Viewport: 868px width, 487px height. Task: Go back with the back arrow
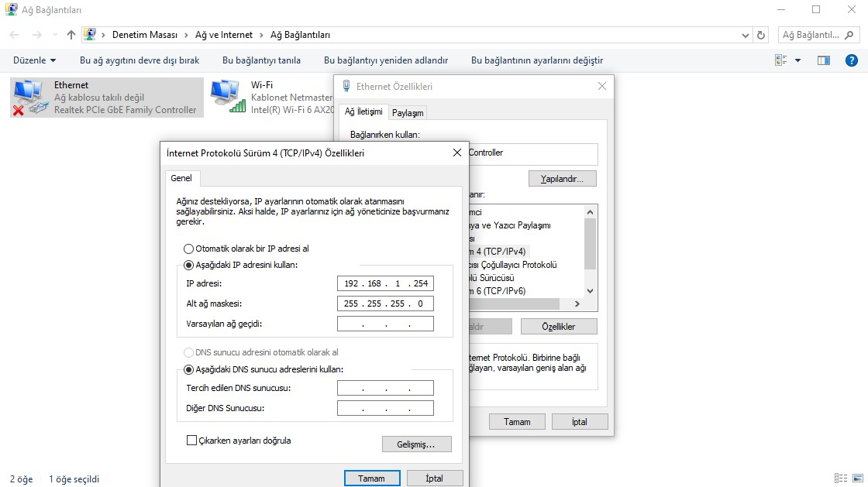click(15, 35)
